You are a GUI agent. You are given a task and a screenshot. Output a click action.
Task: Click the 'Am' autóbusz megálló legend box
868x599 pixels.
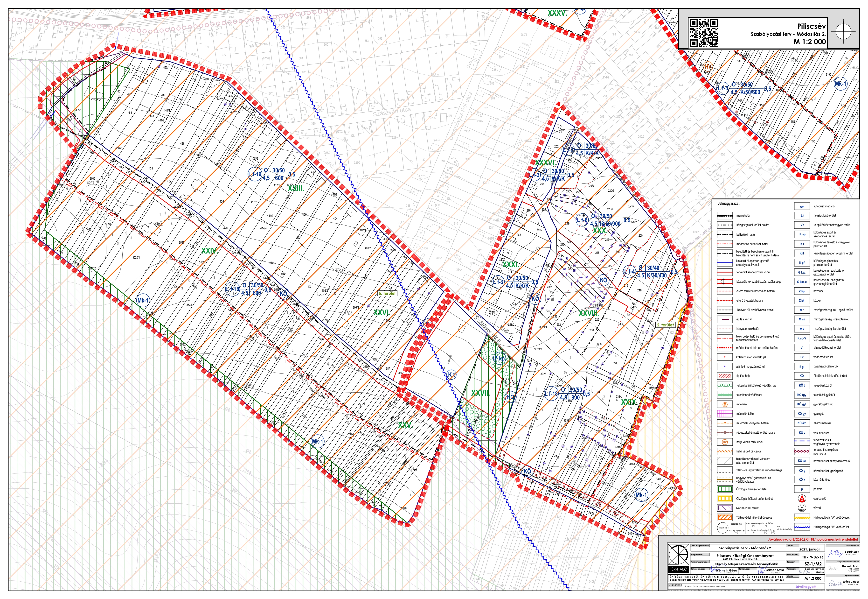click(802, 206)
